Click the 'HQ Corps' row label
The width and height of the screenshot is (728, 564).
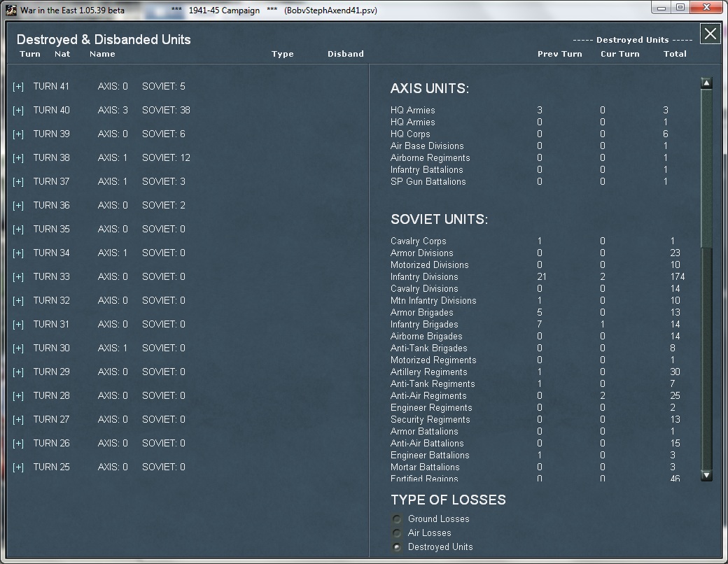point(410,134)
